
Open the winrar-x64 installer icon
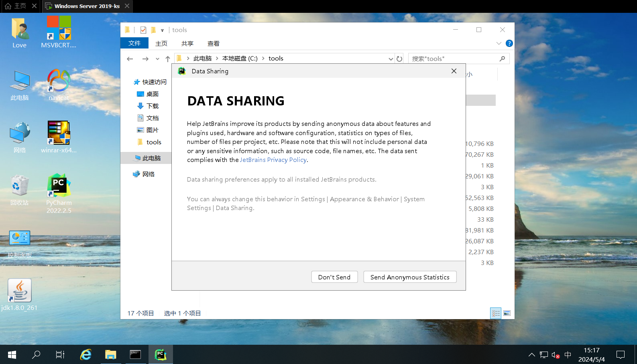(59, 138)
